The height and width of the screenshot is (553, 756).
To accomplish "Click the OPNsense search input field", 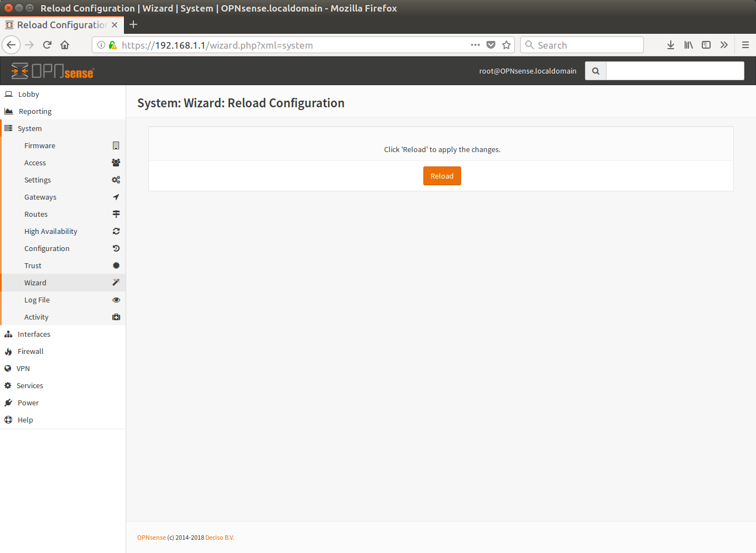I will (x=675, y=71).
